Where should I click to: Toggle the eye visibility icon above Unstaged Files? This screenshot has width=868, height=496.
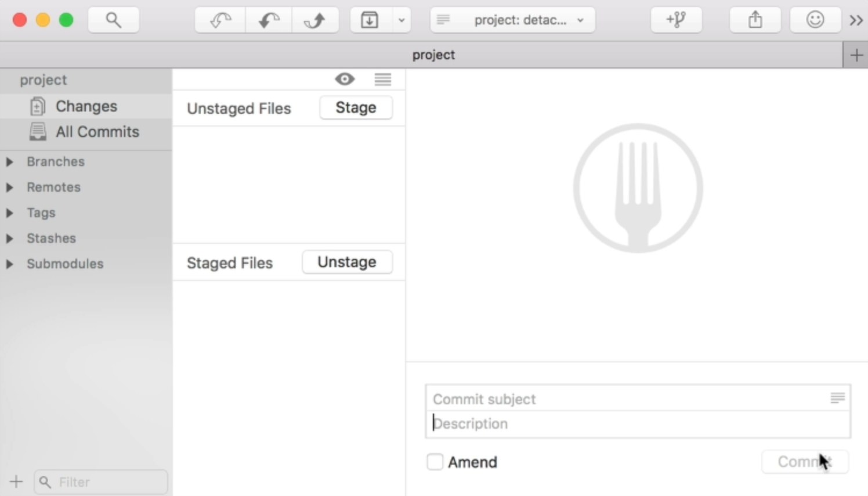click(x=345, y=79)
